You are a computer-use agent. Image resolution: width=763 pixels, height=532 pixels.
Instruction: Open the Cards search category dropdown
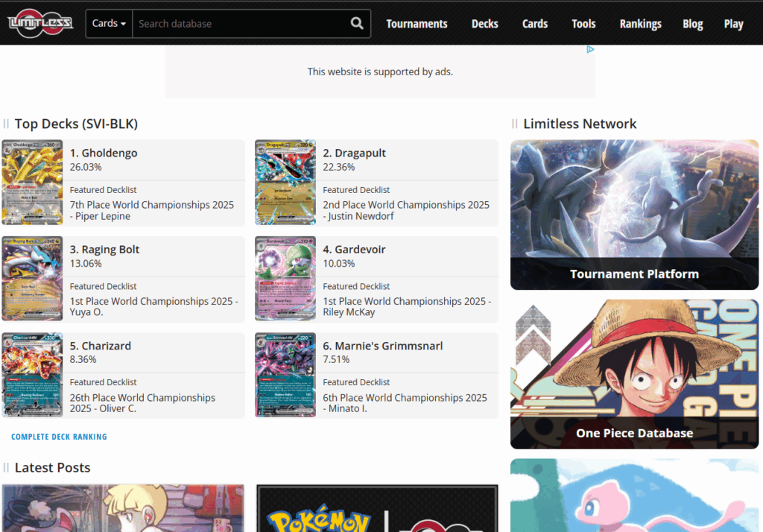coord(109,23)
